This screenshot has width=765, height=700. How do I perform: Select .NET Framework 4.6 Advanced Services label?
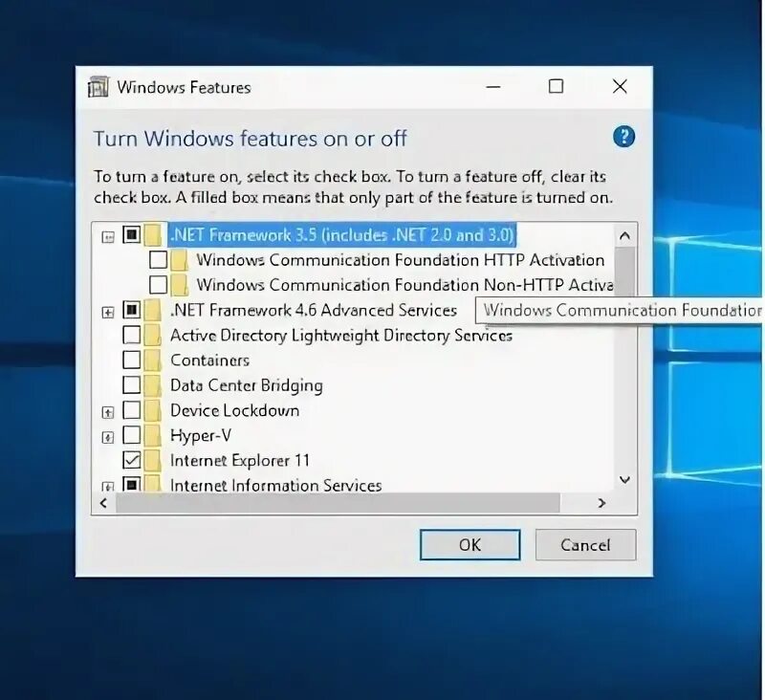click(314, 310)
